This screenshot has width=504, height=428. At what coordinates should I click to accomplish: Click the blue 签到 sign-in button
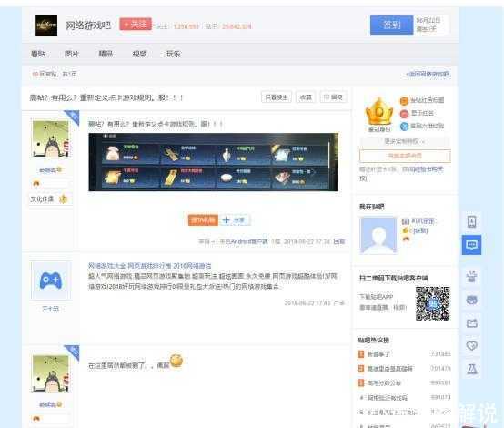[x=391, y=25]
